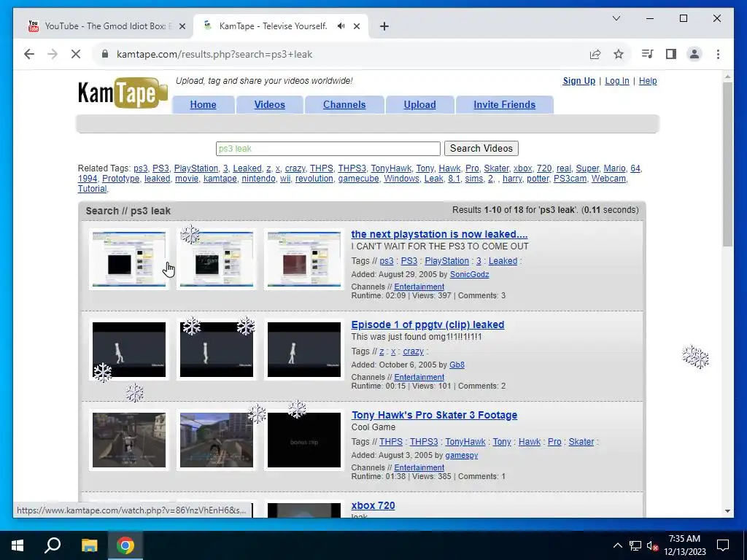Open Windows search
Screen dimensions: 747x560
click(x=53, y=545)
